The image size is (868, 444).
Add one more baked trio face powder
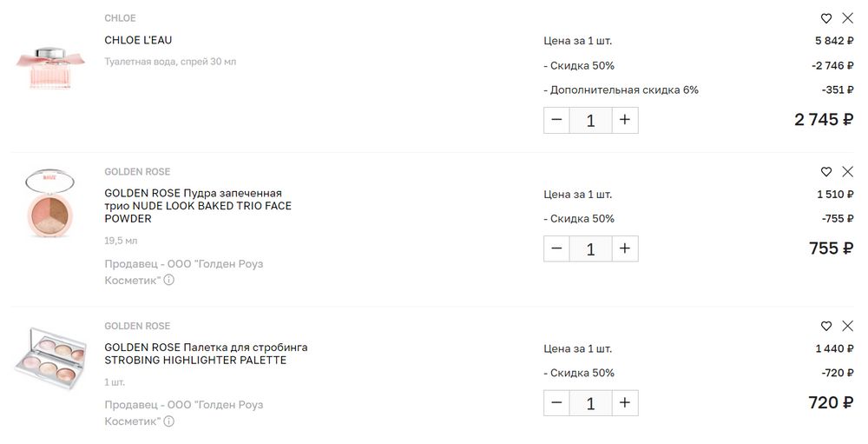pos(624,249)
